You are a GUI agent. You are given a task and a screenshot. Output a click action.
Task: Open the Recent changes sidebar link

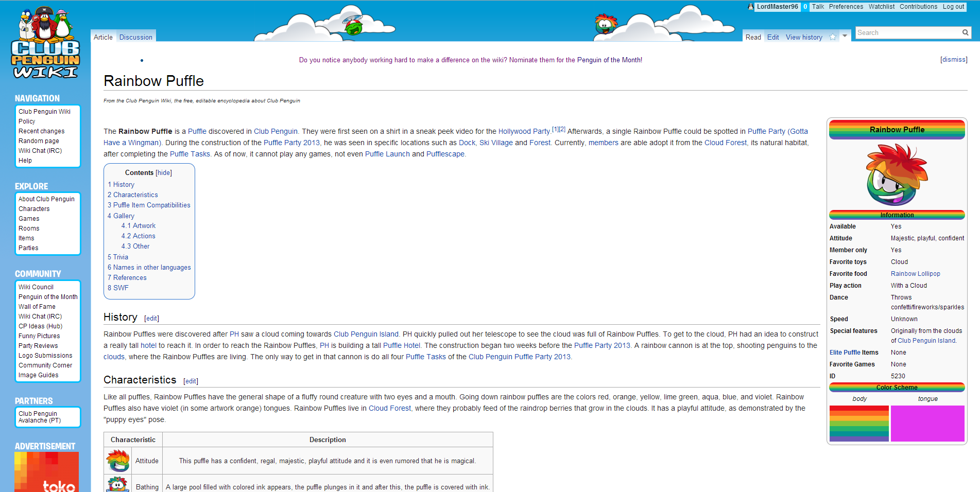pyautogui.click(x=42, y=131)
